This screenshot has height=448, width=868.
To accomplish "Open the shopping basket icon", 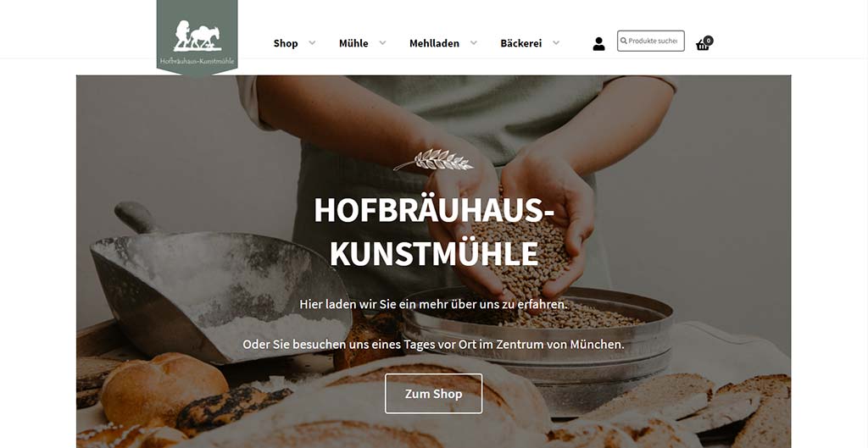I will (702, 46).
